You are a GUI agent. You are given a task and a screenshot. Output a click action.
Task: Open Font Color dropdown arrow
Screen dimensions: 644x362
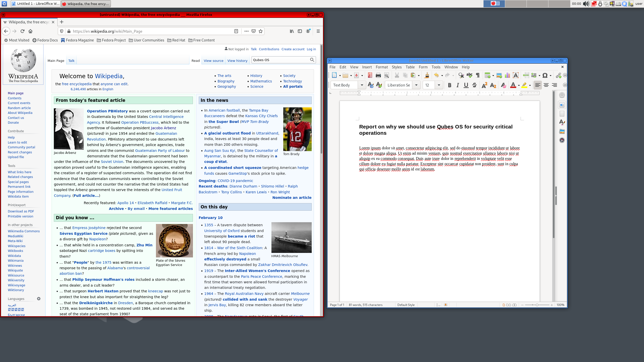pos(519,85)
